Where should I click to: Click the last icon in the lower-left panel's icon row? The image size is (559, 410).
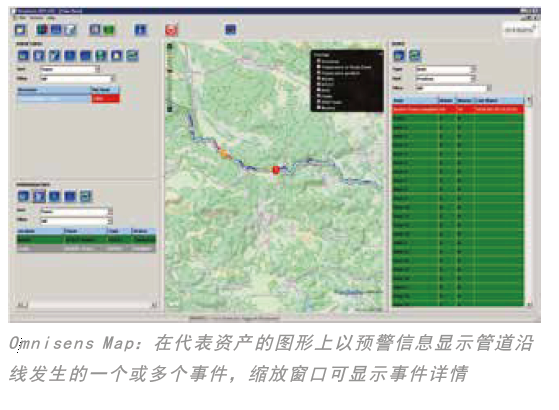pos(86,196)
